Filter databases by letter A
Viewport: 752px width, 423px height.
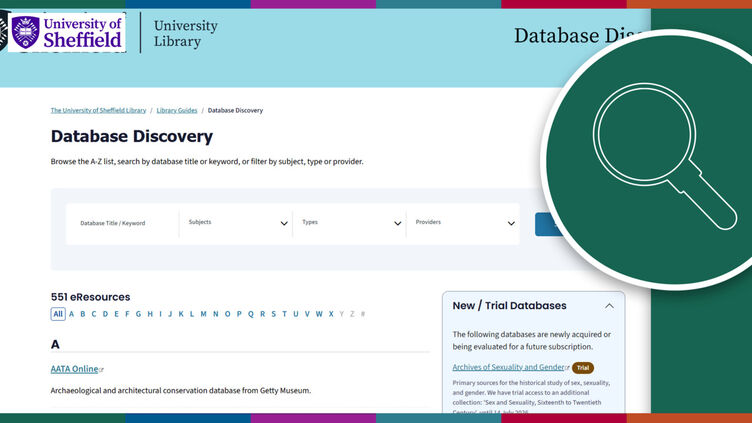(71, 314)
